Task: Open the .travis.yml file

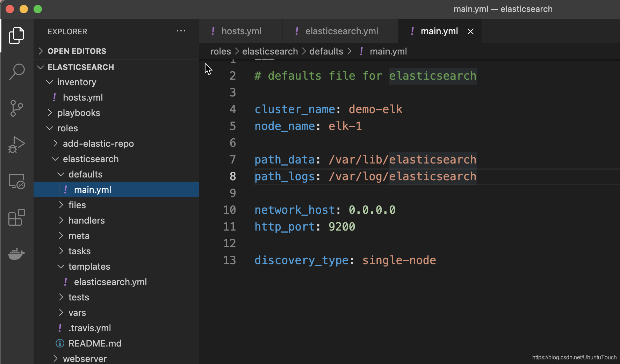Action: point(116,328)
